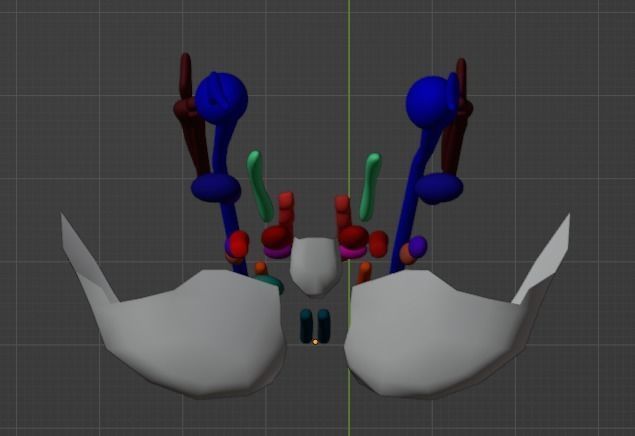The width and height of the screenshot is (635, 436).
Task: Select the right bright blue sphere
Action: pyautogui.click(x=429, y=101)
